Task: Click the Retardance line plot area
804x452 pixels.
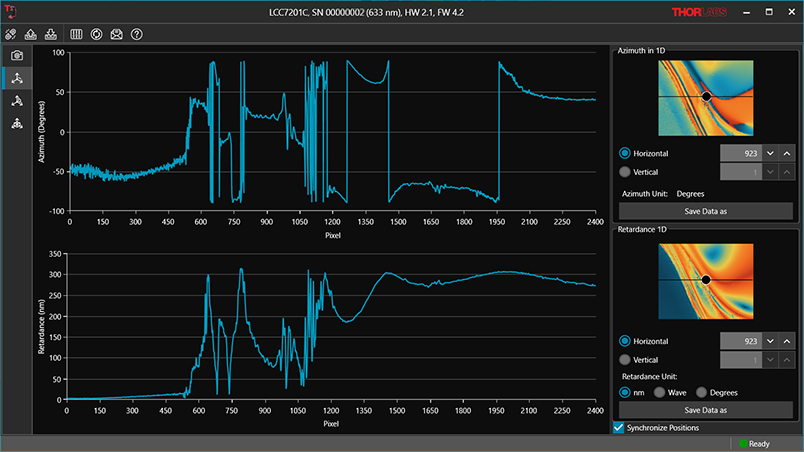Action: pyautogui.click(x=331, y=326)
